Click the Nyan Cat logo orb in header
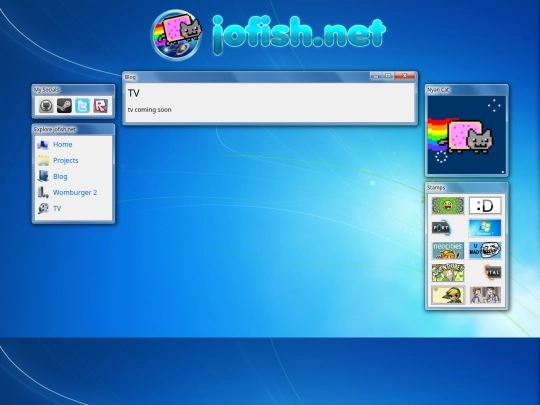This screenshot has height=405, width=540. pos(176,34)
